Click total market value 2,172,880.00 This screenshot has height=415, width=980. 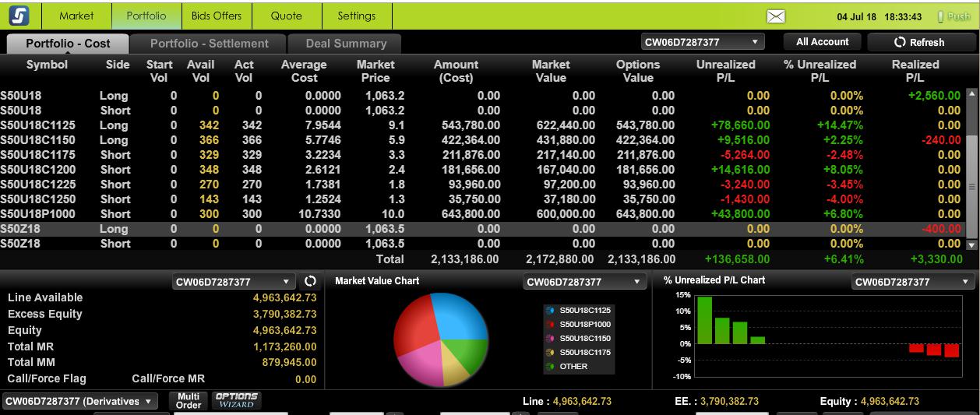coord(560,259)
